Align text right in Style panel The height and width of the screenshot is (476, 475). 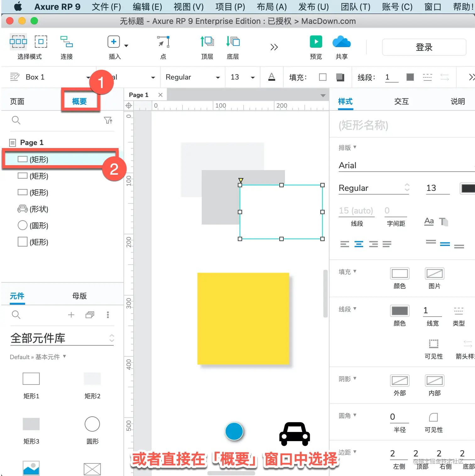(374, 244)
